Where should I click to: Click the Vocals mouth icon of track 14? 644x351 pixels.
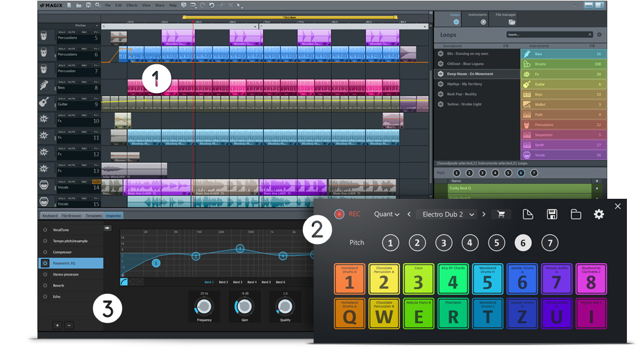point(44,185)
